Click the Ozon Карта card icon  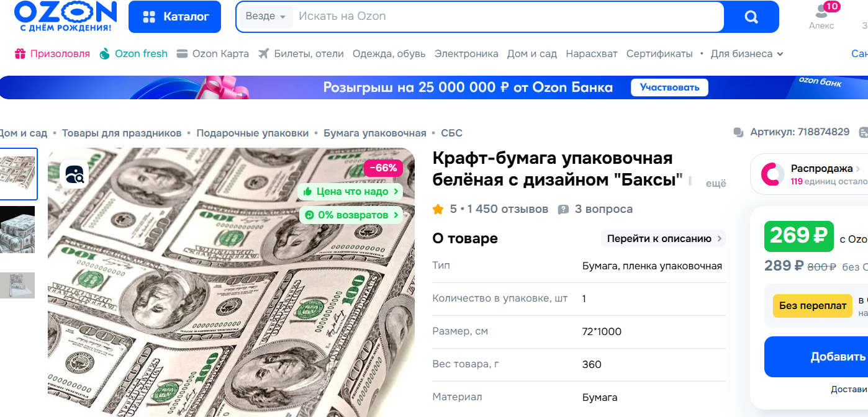pos(182,53)
